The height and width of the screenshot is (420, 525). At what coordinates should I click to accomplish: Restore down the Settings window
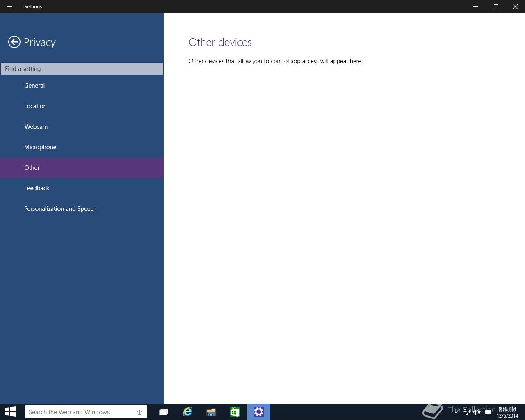(495, 7)
